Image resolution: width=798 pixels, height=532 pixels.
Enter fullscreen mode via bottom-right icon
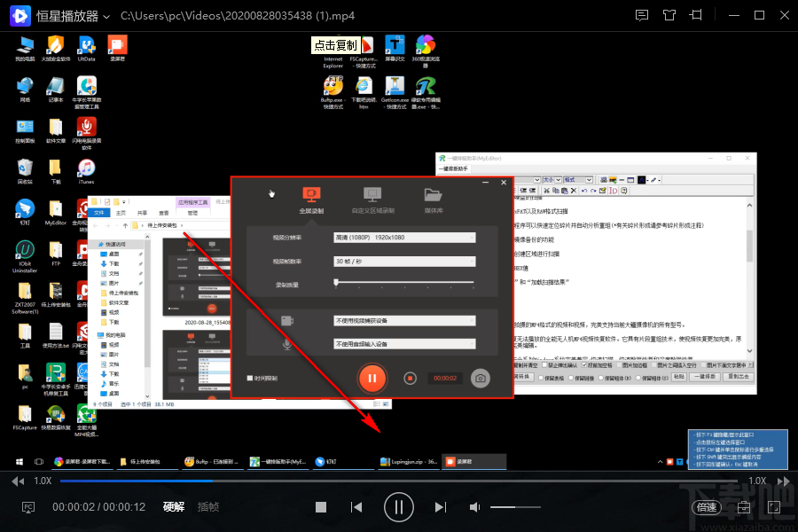tap(773, 507)
